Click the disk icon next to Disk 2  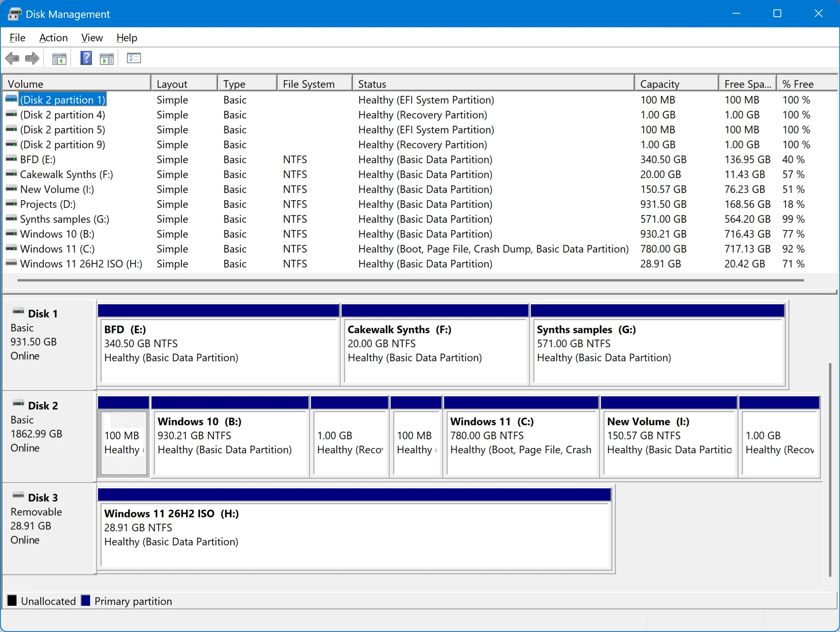click(x=18, y=404)
